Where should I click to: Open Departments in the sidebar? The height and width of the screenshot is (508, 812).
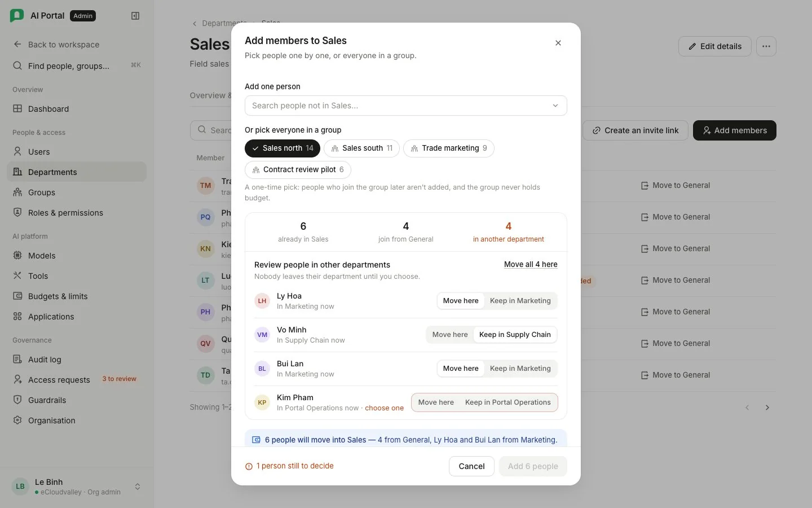[77, 172]
